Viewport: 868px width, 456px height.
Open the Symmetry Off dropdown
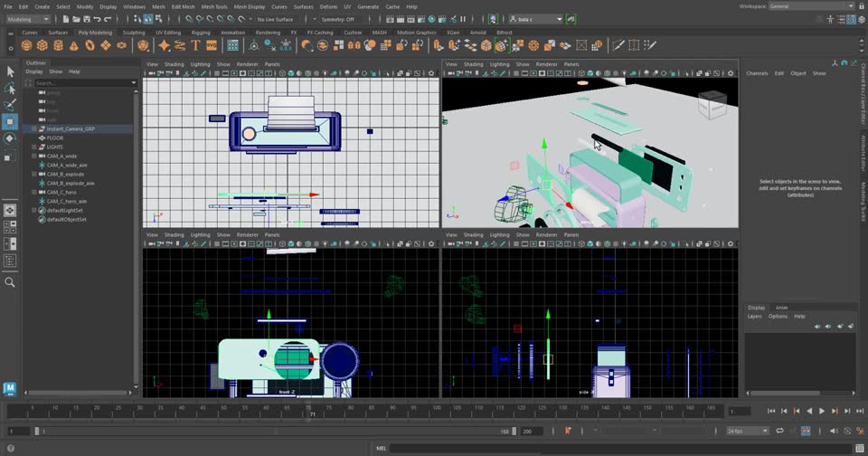coord(342,19)
